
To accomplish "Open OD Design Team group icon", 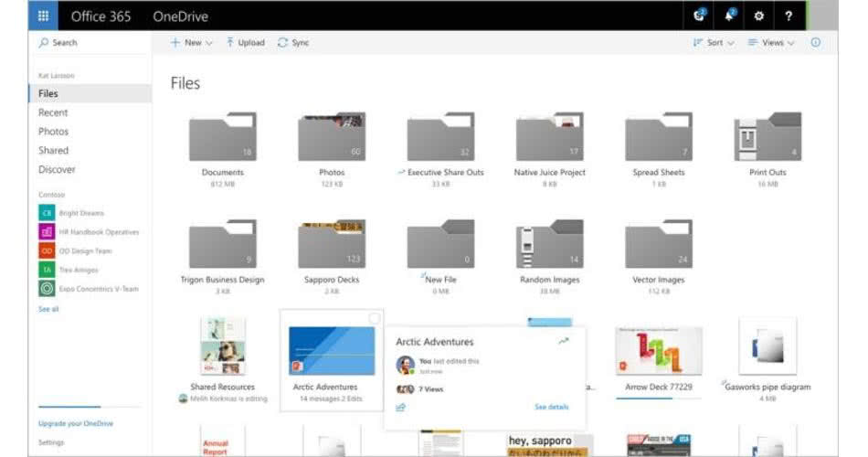I will 47,251.
